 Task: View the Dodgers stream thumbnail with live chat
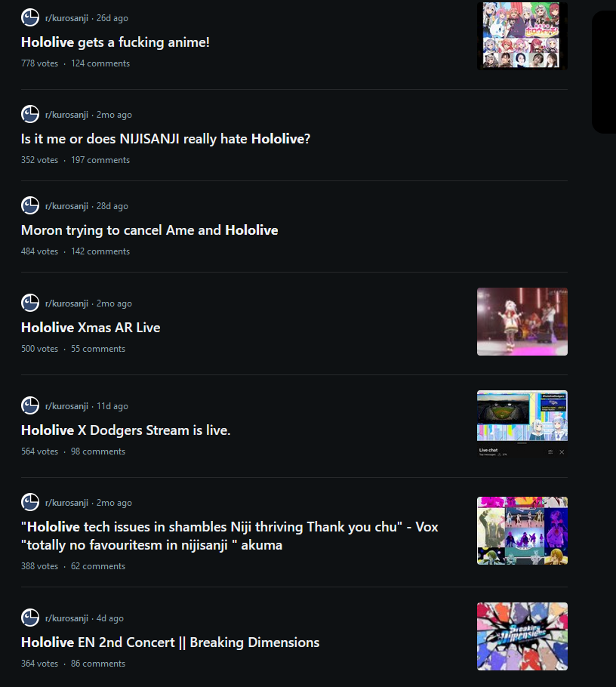click(522, 424)
